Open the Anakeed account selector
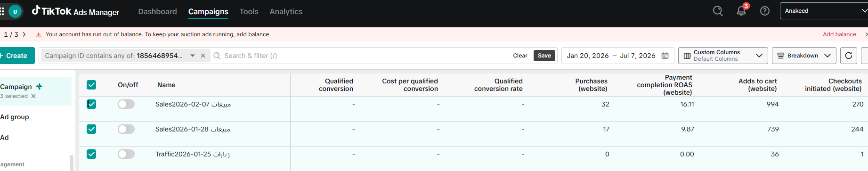Image resolution: width=868 pixels, height=171 pixels. click(x=824, y=11)
